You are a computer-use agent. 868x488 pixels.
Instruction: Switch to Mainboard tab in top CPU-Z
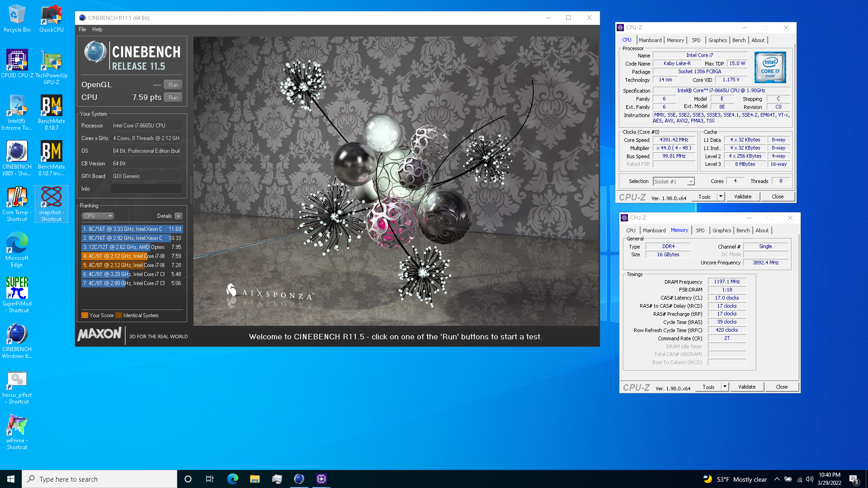pos(650,40)
